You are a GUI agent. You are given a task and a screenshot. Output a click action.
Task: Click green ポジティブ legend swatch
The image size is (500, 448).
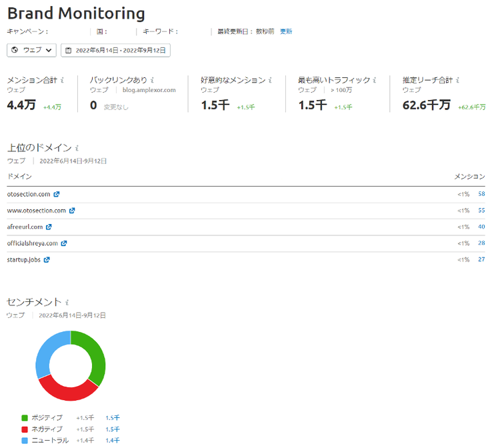25,418
